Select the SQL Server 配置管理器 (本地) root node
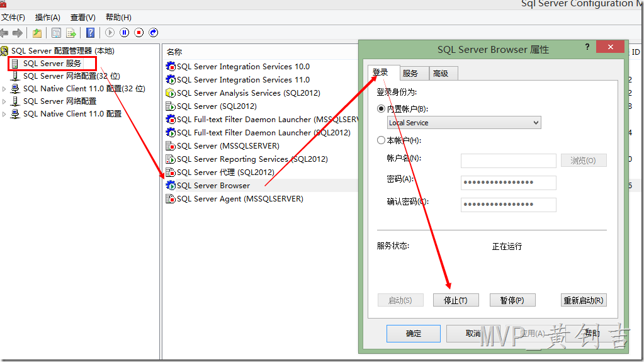Screen dimensions: 644x362 (x=62, y=51)
